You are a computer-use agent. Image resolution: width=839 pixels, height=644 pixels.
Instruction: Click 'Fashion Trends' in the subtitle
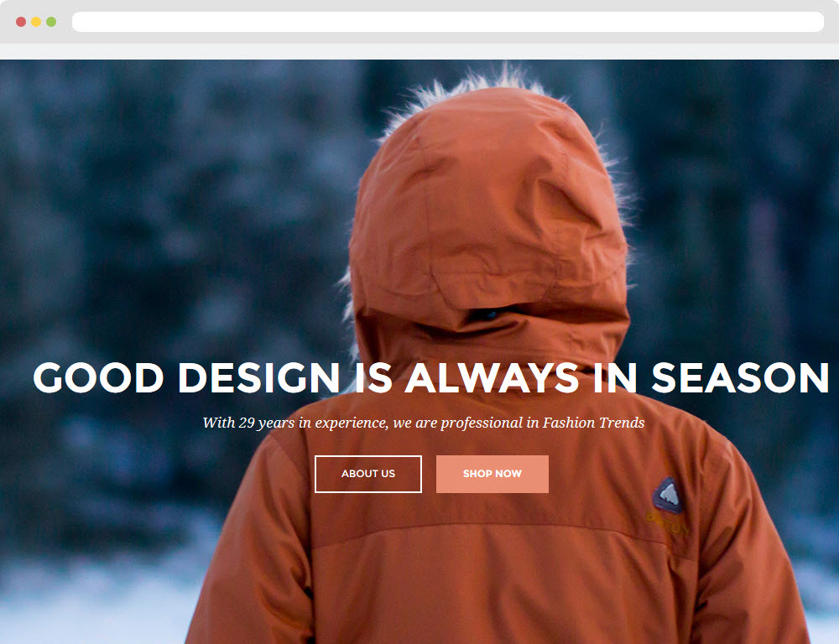pos(593,423)
